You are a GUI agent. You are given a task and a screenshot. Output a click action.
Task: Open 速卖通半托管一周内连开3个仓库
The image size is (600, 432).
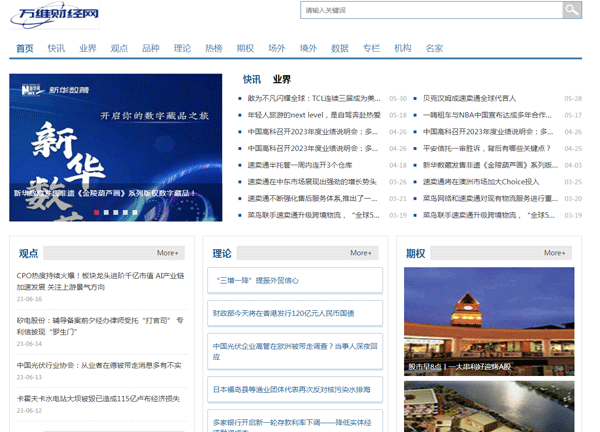click(x=300, y=165)
